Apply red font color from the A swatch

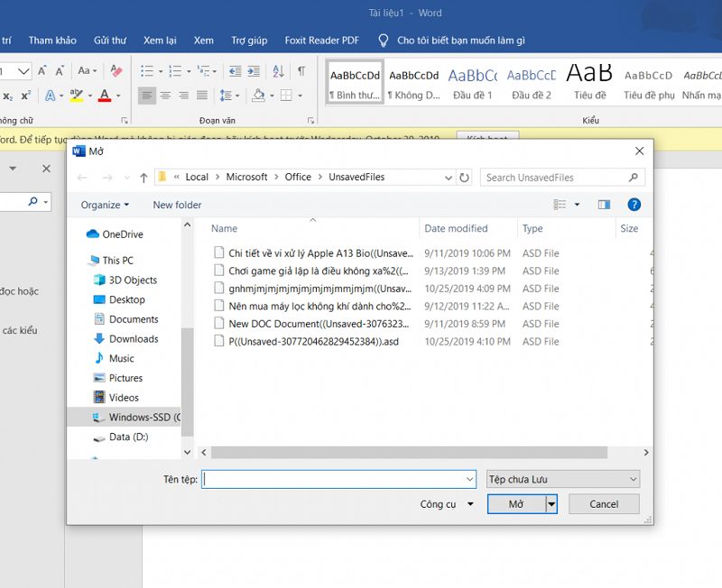105,95
